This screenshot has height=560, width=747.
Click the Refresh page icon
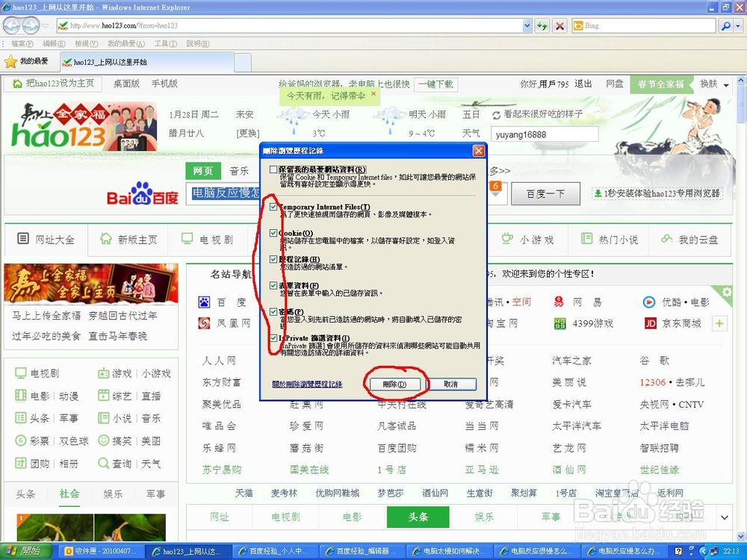pyautogui.click(x=542, y=25)
